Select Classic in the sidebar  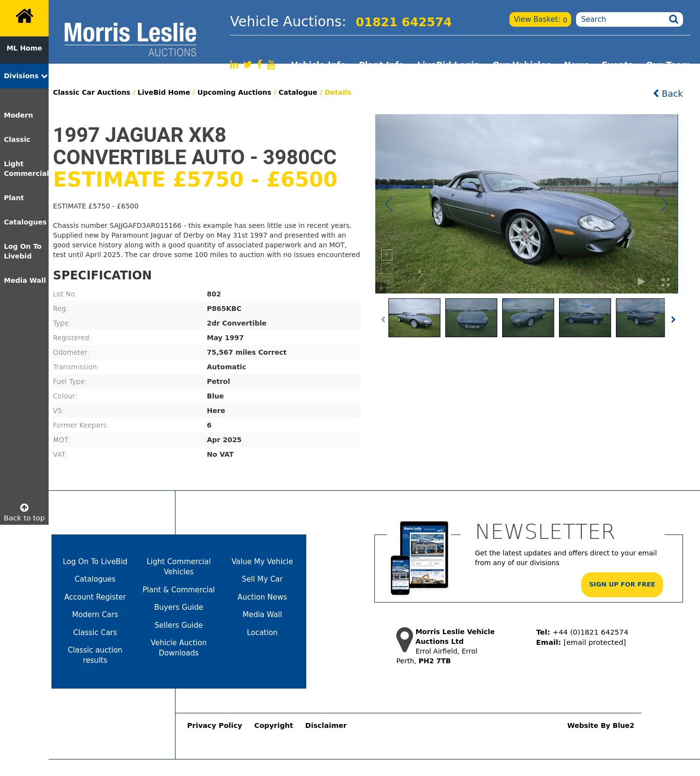(x=17, y=139)
